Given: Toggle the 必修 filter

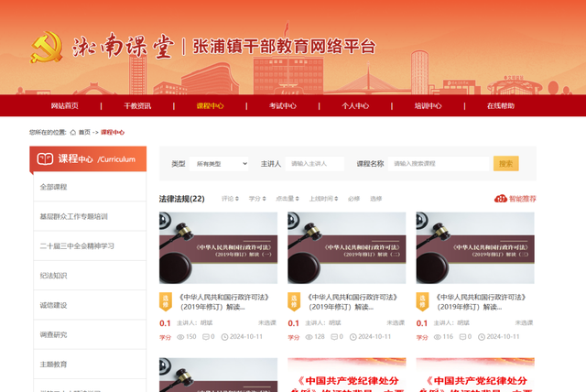Looking at the screenshot, I should tap(354, 198).
